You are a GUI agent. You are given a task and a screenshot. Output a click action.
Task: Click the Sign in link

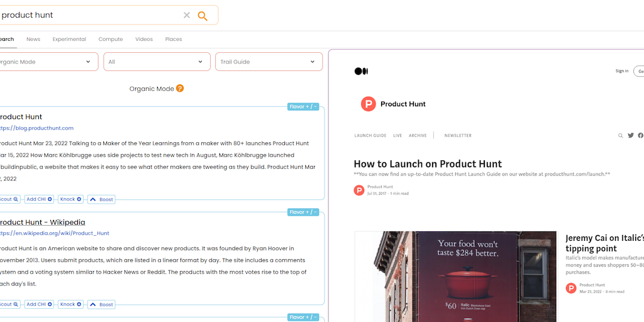click(x=622, y=71)
